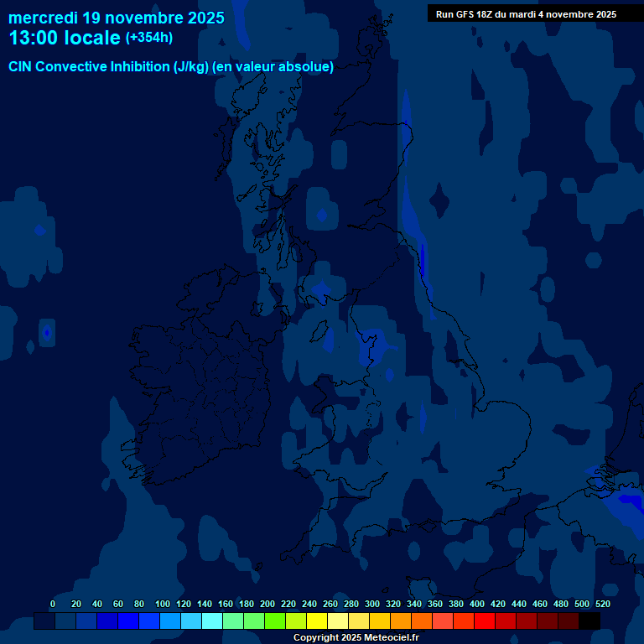The image size is (644, 644).
Task: Select the yellow swatch between 240 and 260
Action: click(x=317, y=621)
